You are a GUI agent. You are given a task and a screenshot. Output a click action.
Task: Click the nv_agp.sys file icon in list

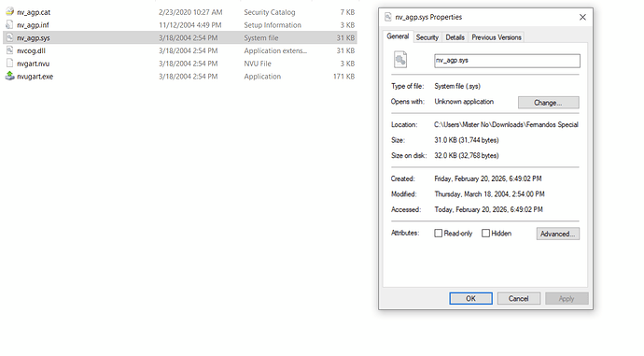tap(10, 37)
